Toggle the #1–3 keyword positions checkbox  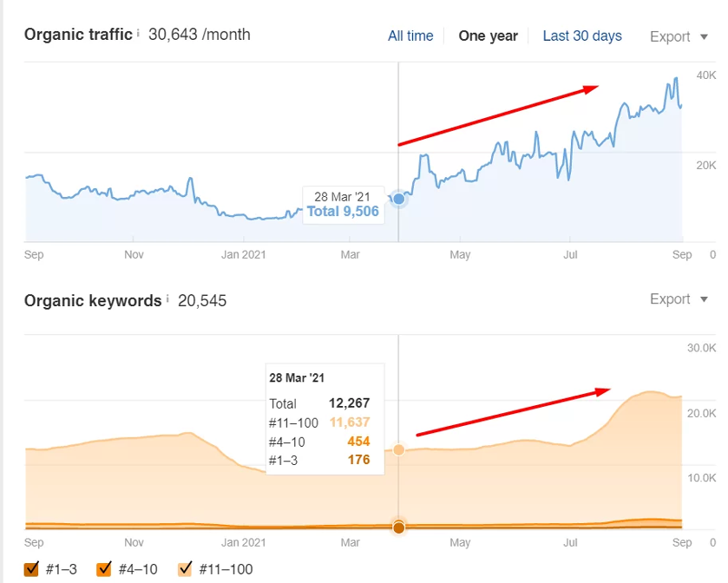[x=32, y=569]
